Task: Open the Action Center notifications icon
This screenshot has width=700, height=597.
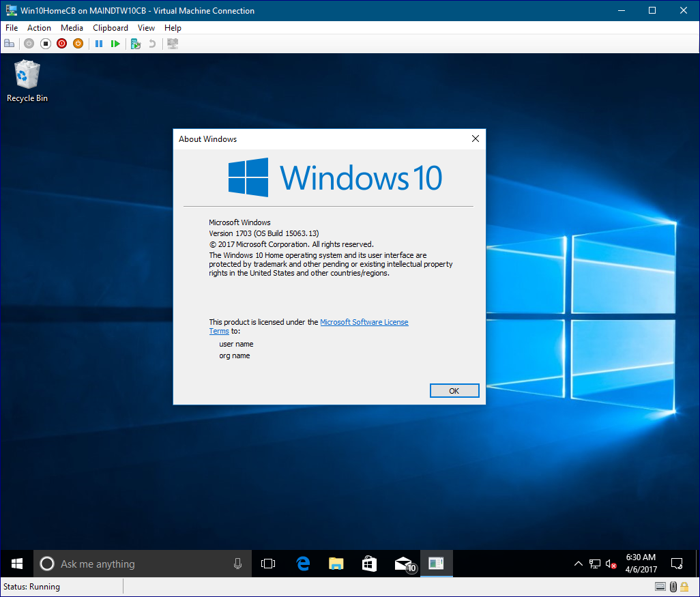Action: (677, 564)
